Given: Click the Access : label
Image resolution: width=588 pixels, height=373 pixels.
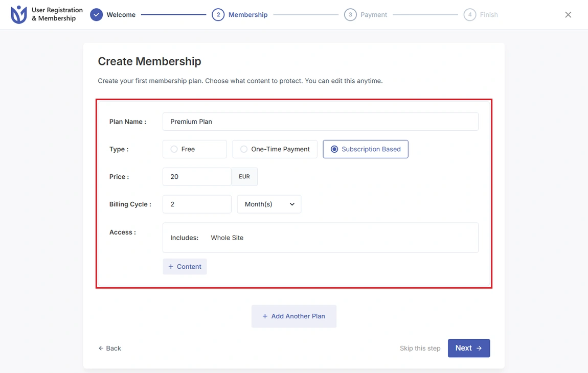Looking at the screenshot, I should click(123, 232).
